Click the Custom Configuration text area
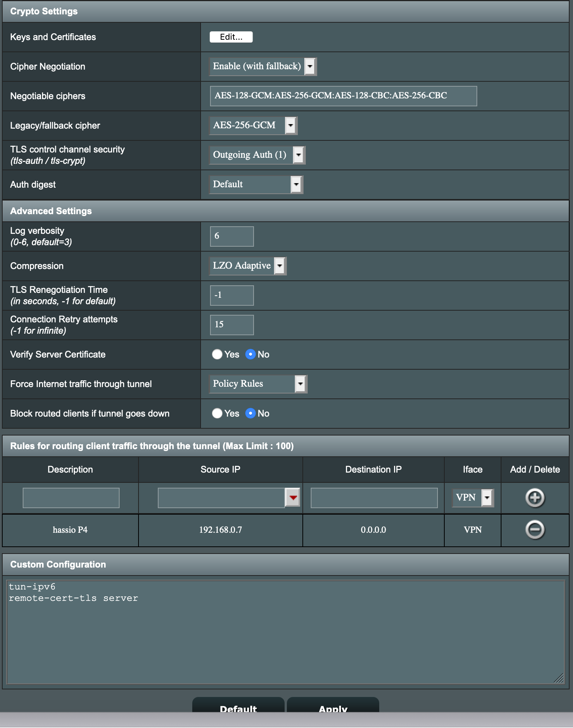Image resolution: width=573 pixels, height=728 pixels. tap(286, 632)
